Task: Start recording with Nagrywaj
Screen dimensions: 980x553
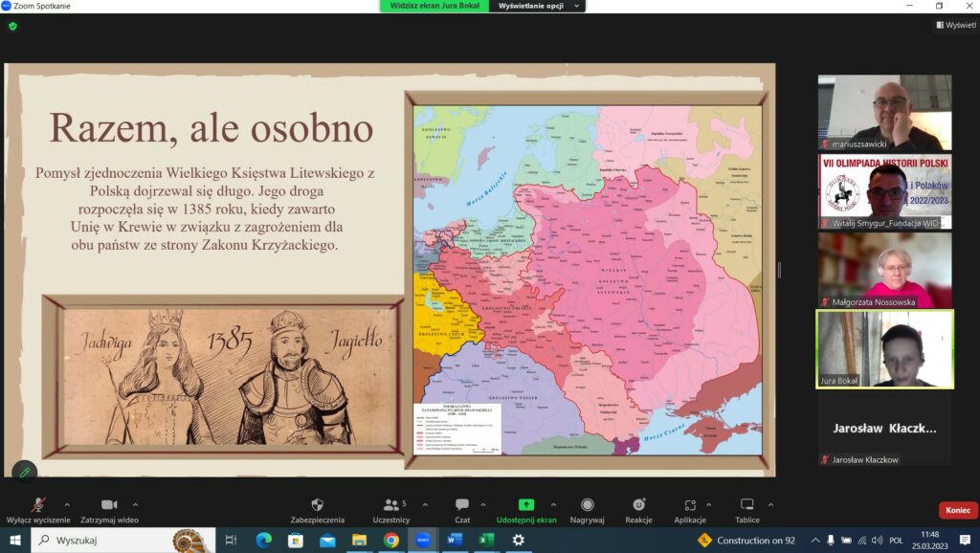Action: pyautogui.click(x=587, y=505)
